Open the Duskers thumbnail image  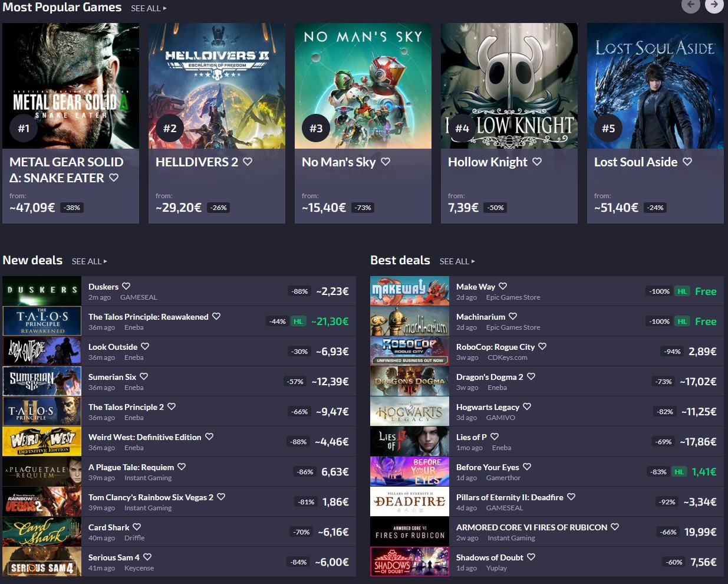(42, 291)
